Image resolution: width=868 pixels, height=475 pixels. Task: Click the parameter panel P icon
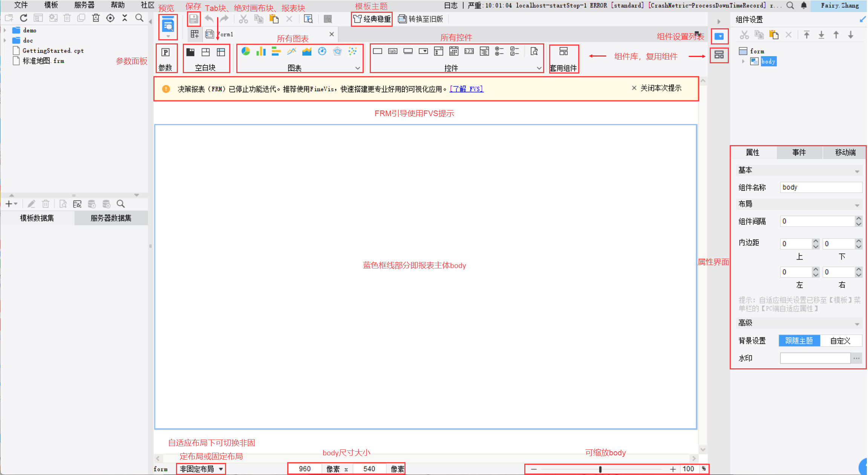(x=165, y=52)
